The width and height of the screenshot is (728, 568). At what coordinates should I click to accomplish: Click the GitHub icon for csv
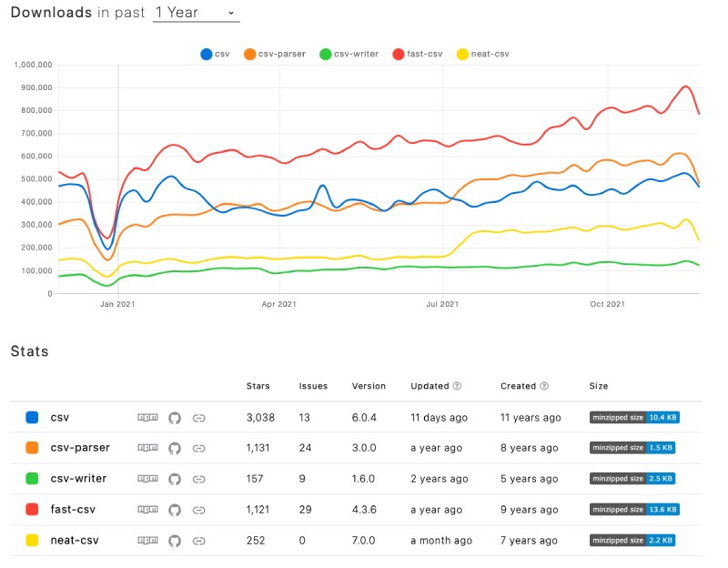pos(175,418)
